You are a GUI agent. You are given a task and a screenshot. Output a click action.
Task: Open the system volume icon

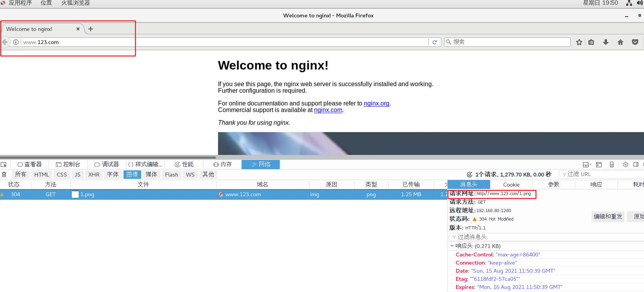pyautogui.click(x=640, y=3)
